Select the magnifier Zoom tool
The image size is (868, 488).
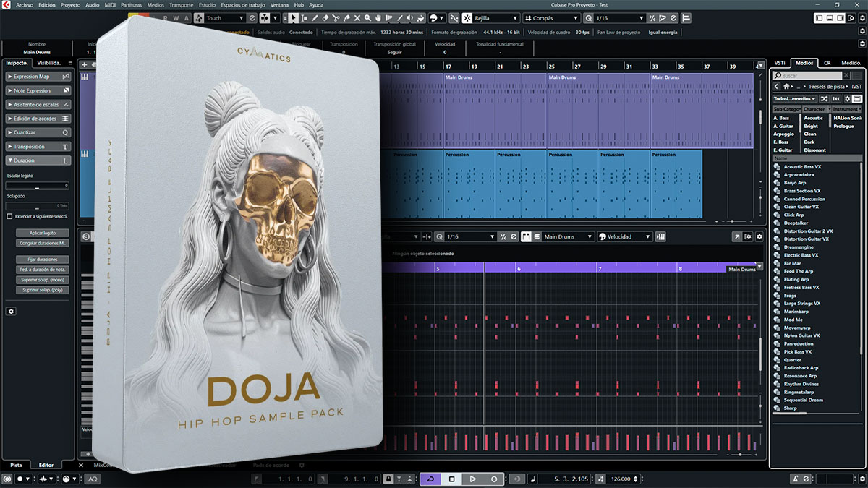367,17
